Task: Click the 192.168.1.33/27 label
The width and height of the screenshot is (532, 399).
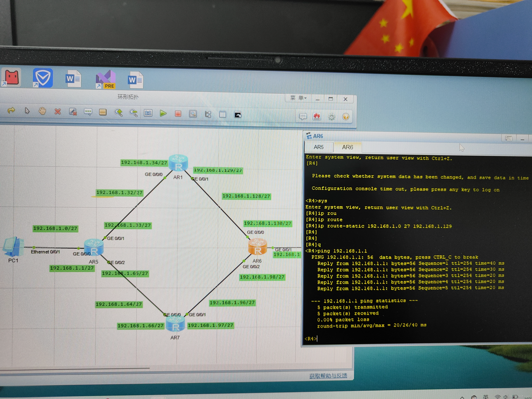Action: tap(128, 225)
